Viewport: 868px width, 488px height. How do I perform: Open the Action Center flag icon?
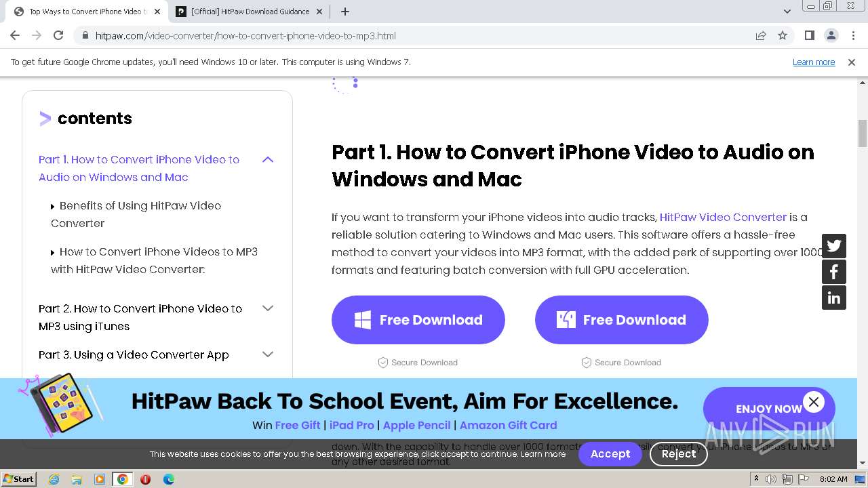tap(803, 479)
